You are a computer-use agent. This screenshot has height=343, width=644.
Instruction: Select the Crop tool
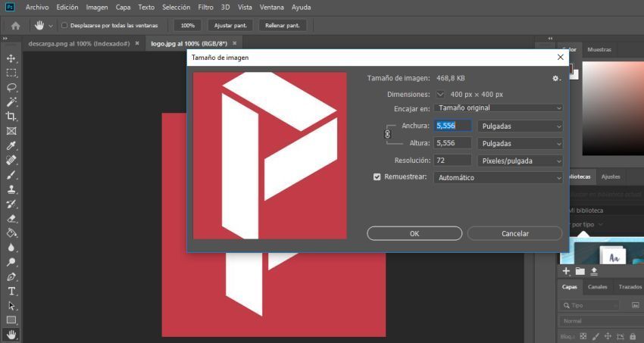(11, 117)
